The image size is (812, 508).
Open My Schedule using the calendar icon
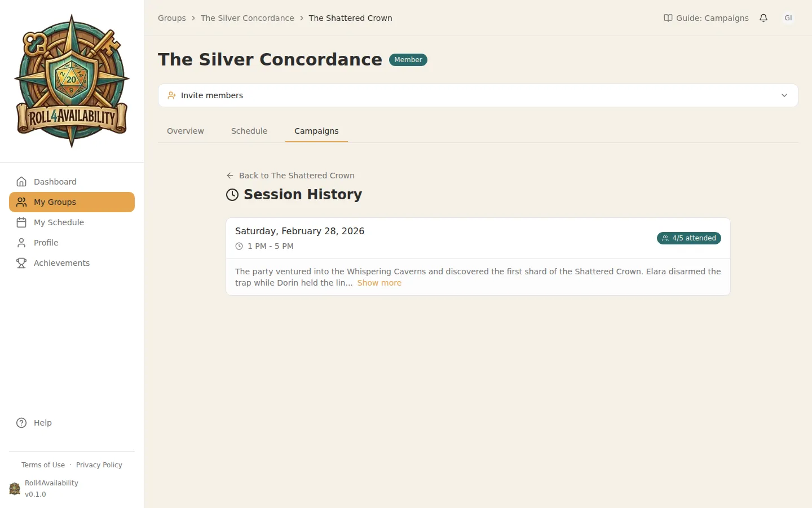pyautogui.click(x=21, y=222)
